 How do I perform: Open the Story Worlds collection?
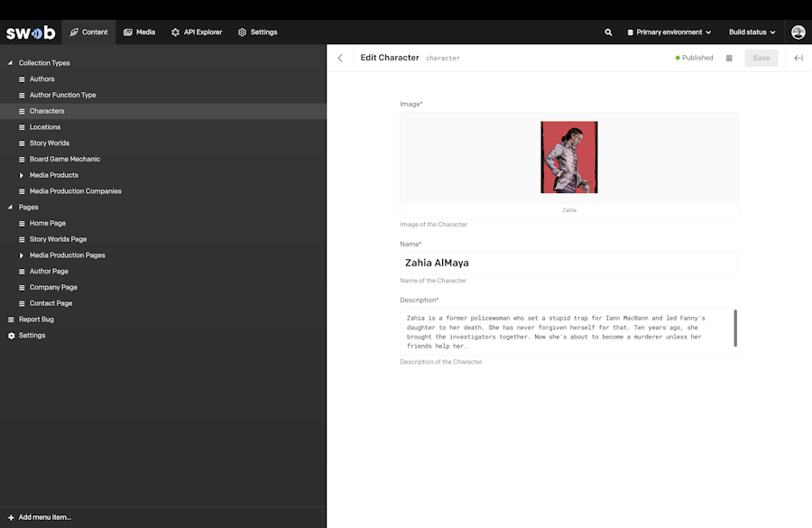point(50,144)
